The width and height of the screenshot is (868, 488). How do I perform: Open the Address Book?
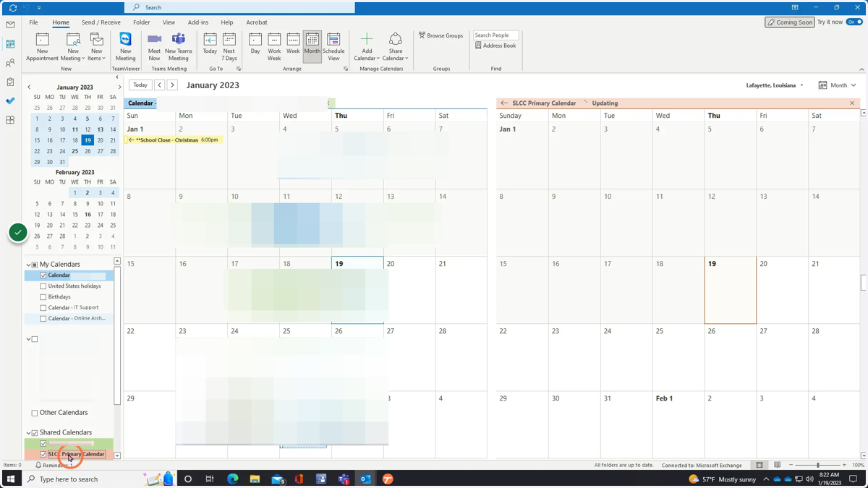click(x=495, y=46)
